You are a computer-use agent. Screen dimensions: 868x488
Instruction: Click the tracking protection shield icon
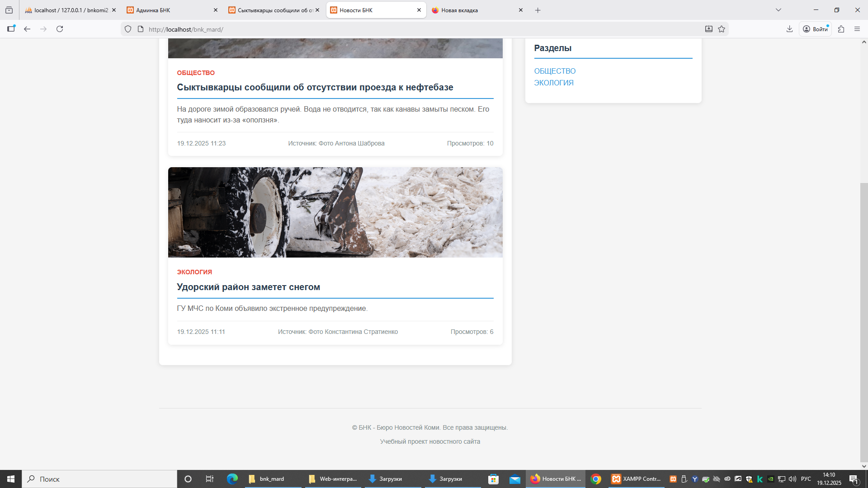point(128,29)
